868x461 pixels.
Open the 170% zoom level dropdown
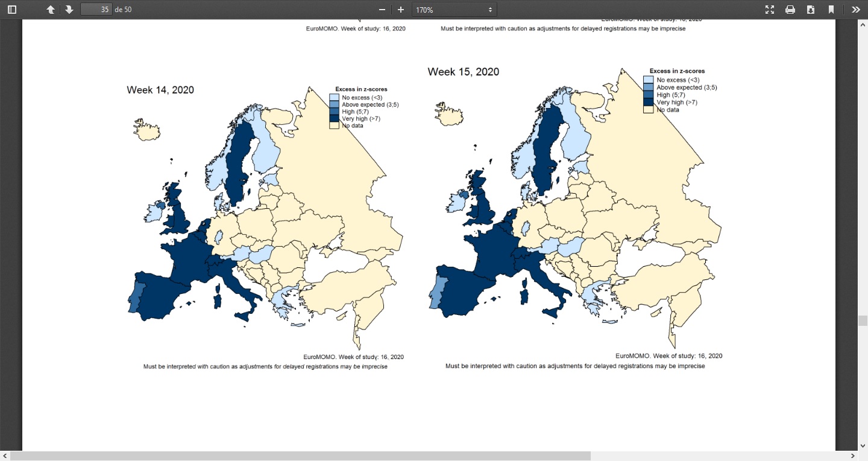(x=454, y=10)
